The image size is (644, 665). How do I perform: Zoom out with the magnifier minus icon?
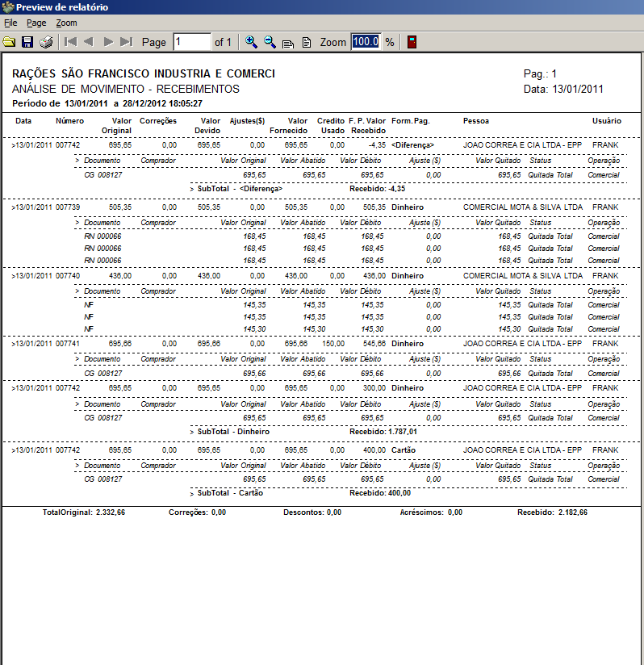point(270,42)
